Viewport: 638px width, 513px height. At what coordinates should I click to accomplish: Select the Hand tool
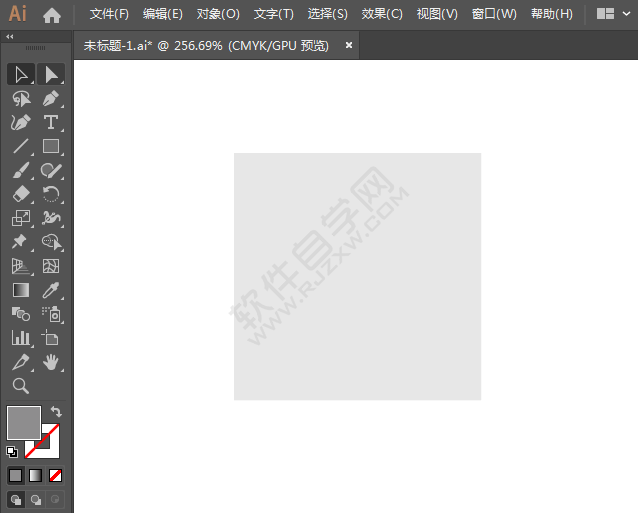pyautogui.click(x=51, y=362)
